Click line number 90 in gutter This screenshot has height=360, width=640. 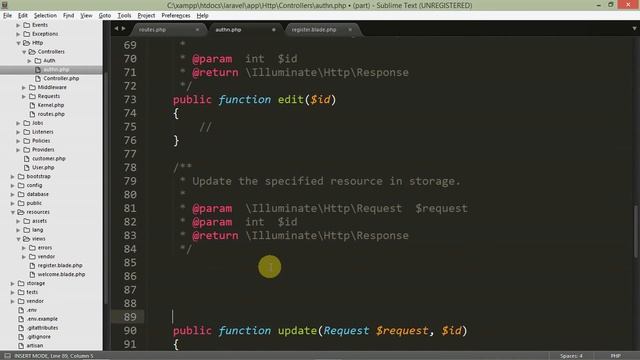(130, 331)
